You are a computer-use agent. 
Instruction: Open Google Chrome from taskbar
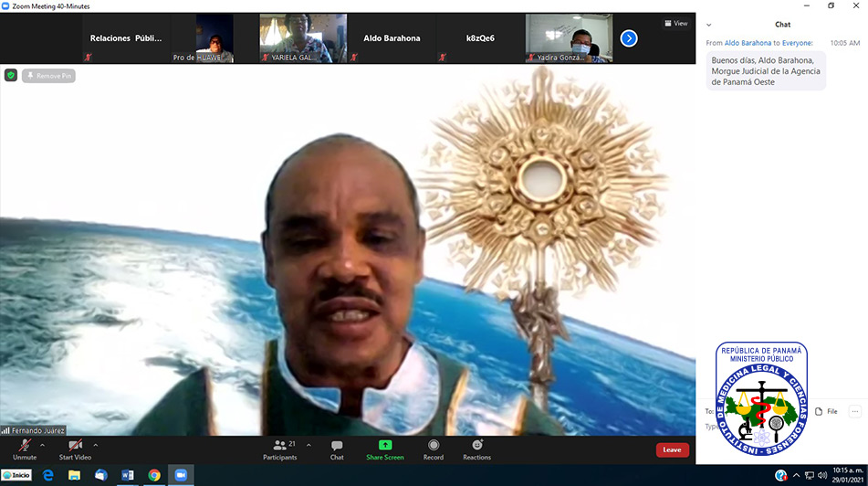point(154,475)
